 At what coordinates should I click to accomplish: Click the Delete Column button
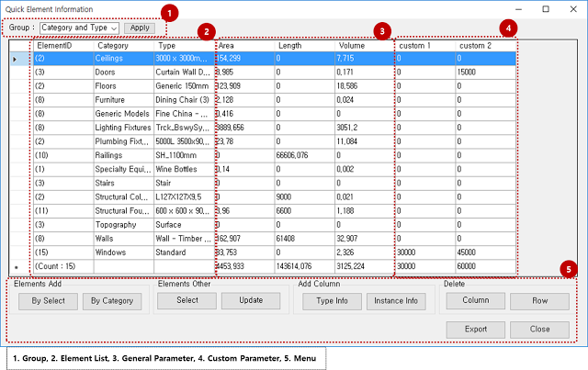pyautogui.click(x=476, y=300)
